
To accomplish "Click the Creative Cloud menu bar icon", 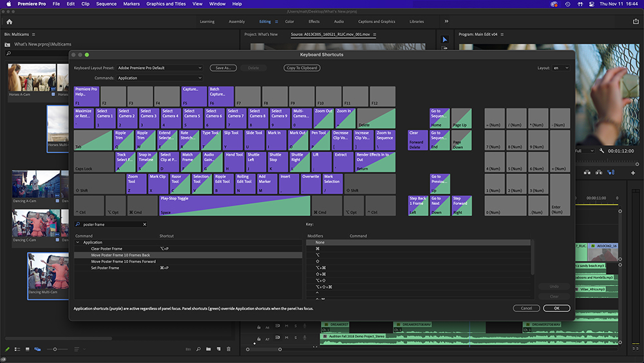I will pyautogui.click(x=554, y=4).
